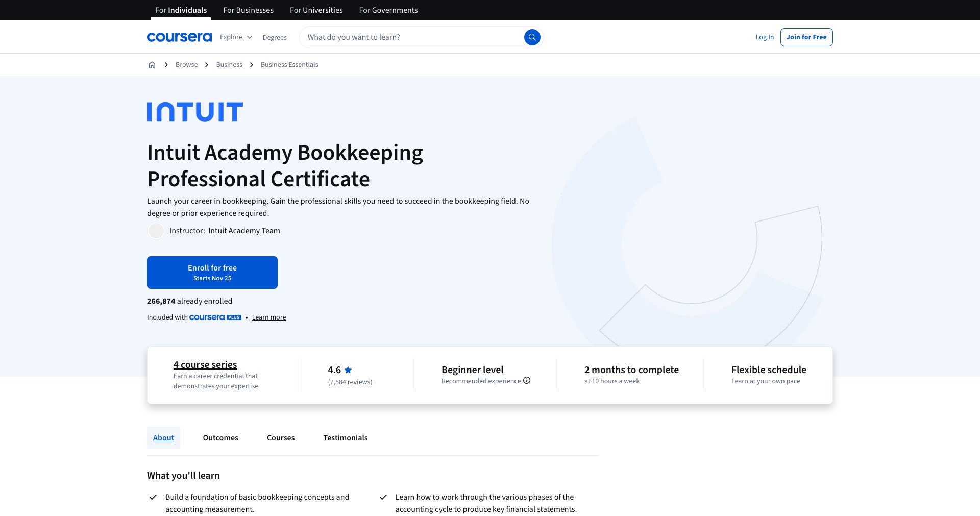Click the Log In link

point(765,37)
